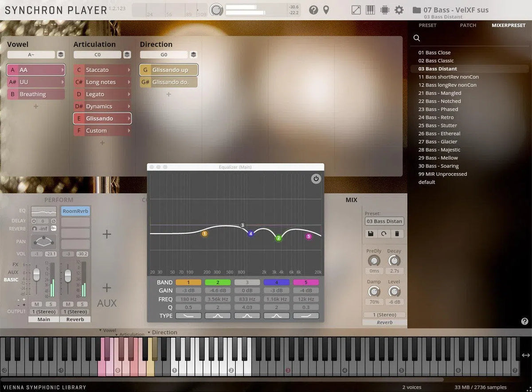Toggle the EQ power button in the Equalizer window
The height and width of the screenshot is (392, 532).
(316, 179)
